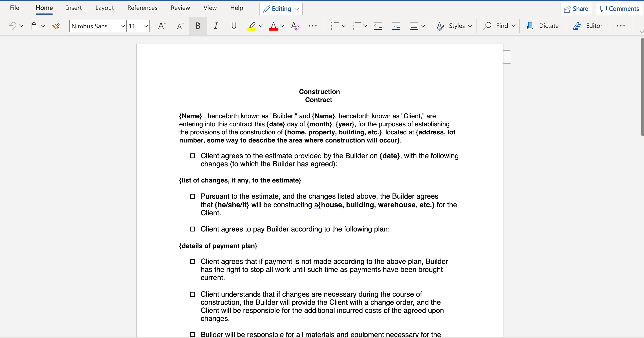Expand the font color picker arrow
This screenshot has width=644, height=338.
click(x=282, y=26)
